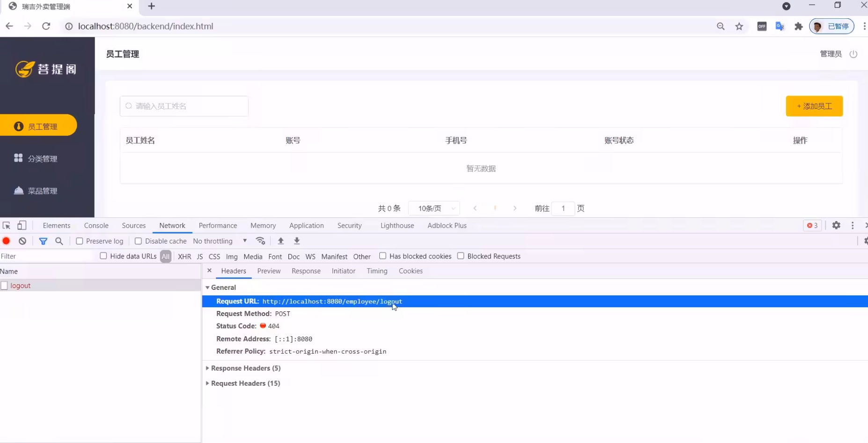This screenshot has width=868, height=443.
Task: Open the zoom magnifier icon in address bar
Action: click(721, 26)
